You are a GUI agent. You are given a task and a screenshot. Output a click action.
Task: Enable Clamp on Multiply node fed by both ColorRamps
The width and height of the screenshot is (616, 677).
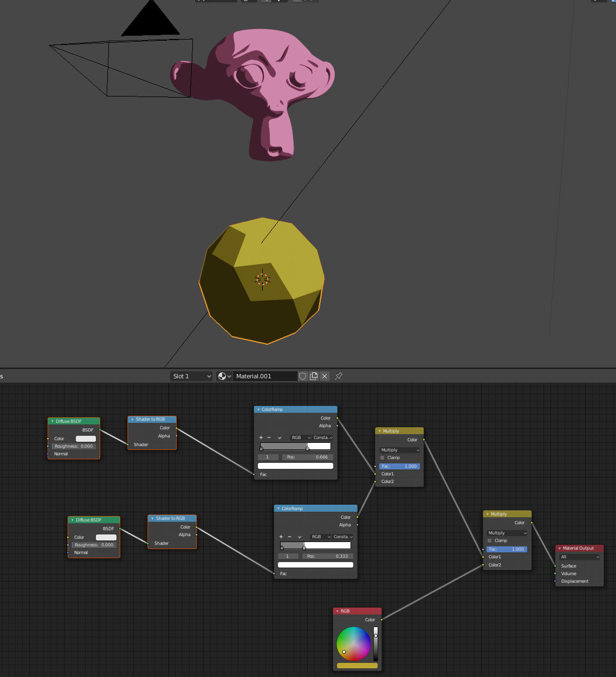pos(382,457)
